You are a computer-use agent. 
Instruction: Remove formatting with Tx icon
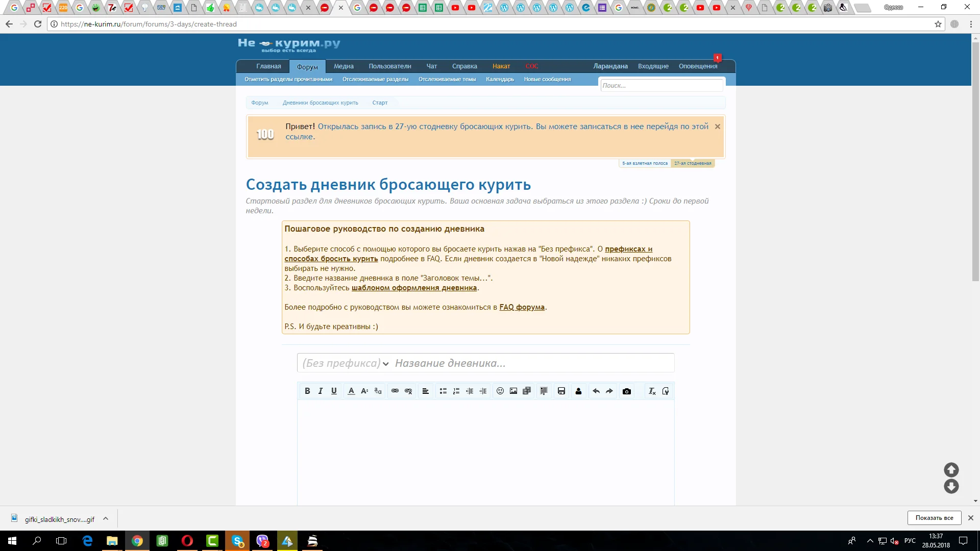tap(652, 391)
